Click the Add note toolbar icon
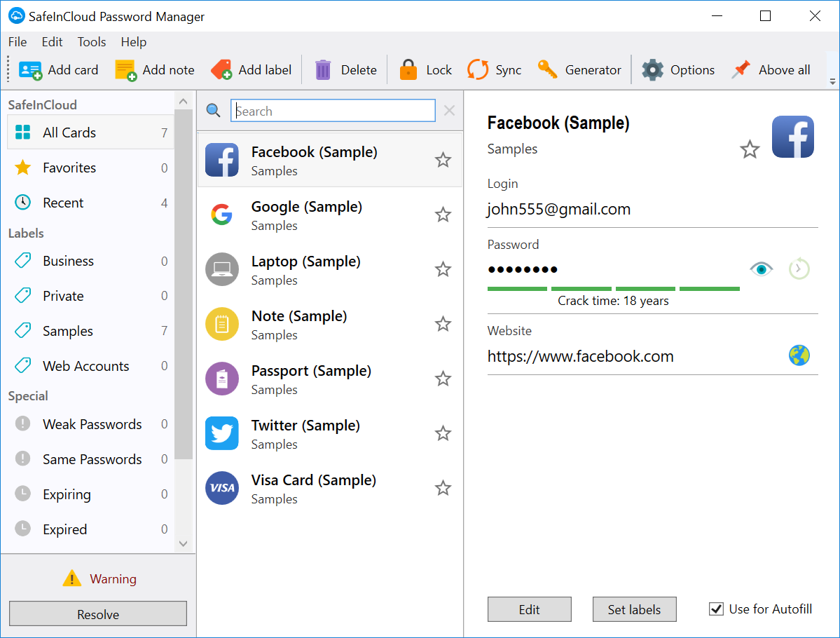 126,70
